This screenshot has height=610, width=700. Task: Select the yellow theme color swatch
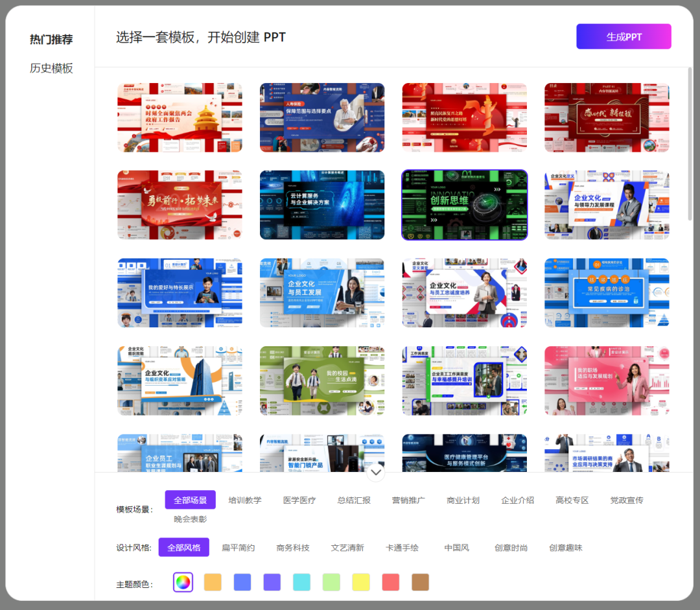(x=361, y=582)
